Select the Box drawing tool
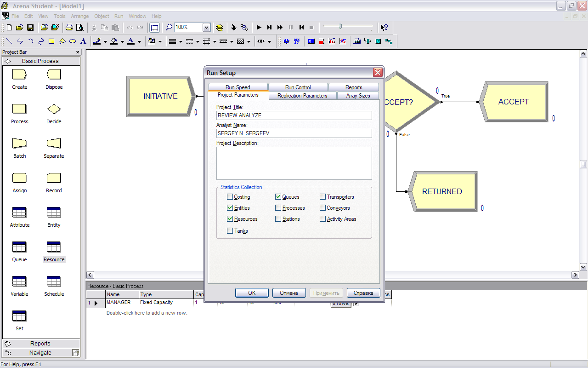588x368 pixels. pos(51,41)
